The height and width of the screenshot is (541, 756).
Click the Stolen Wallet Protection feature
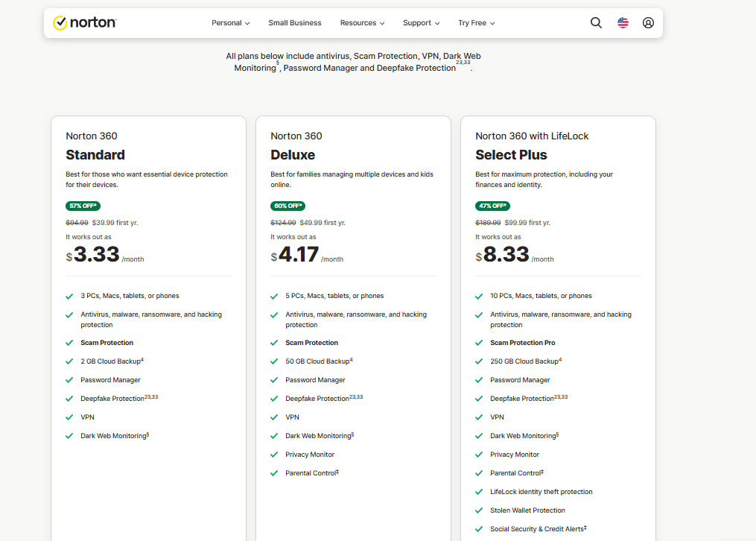(x=527, y=510)
